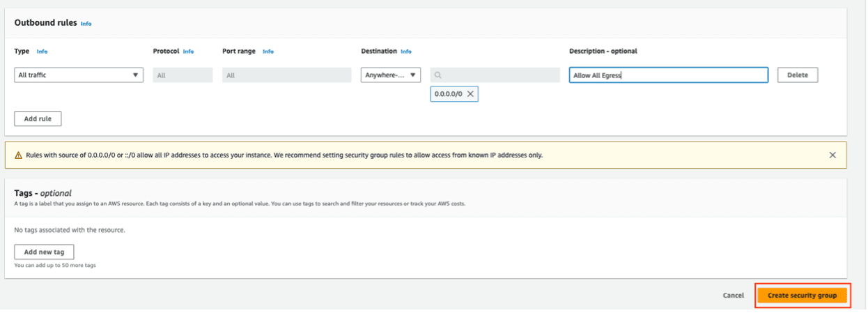Open Info link beside Type label

point(42,52)
